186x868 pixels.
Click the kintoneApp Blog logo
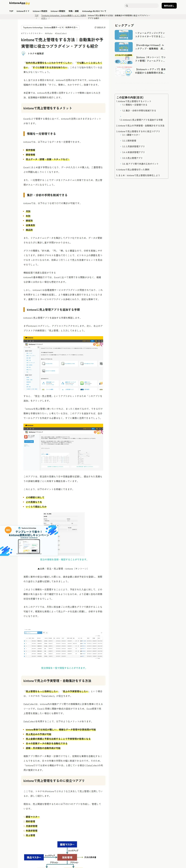(19, 3)
